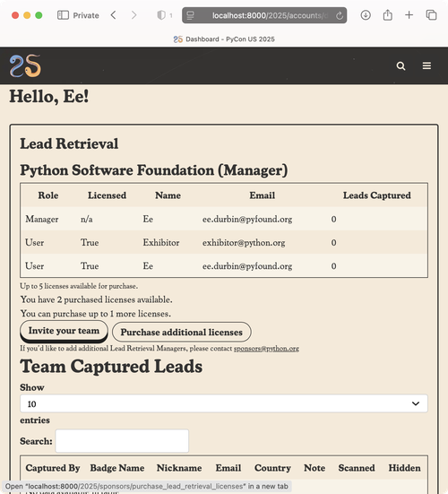Screen dimensions: 448x494
Task: Sort by the Licensed column header
Action: 107,195
